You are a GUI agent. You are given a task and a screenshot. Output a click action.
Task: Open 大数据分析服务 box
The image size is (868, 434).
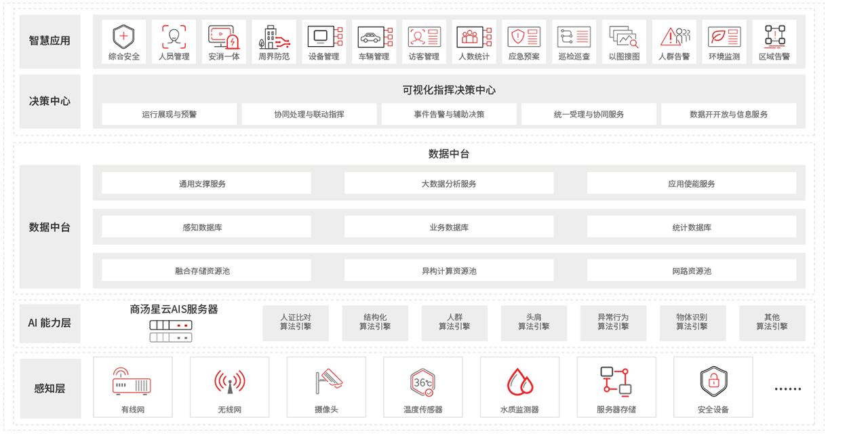[449, 183]
